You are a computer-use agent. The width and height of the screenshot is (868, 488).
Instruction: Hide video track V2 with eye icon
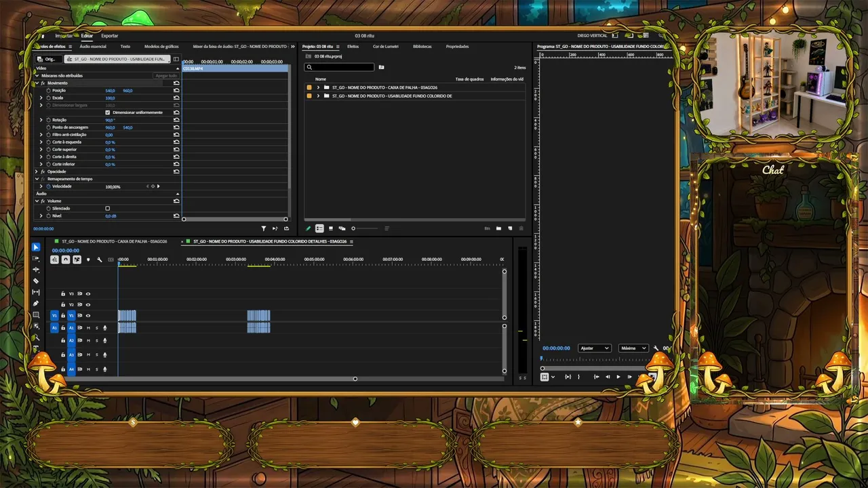(88, 305)
